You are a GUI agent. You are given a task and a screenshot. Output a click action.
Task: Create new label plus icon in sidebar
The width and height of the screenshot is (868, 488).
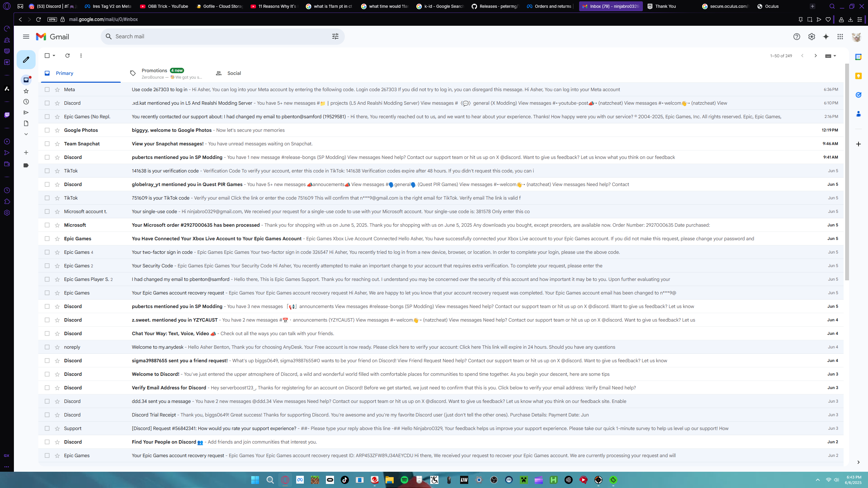[26, 152]
